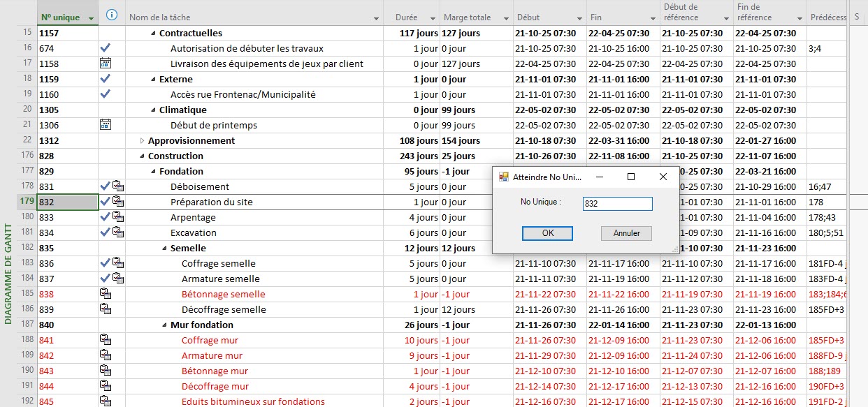The height and width of the screenshot is (407, 868).
Task: Click the Atteindre No Unique dialog title icon
Action: [503, 177]
